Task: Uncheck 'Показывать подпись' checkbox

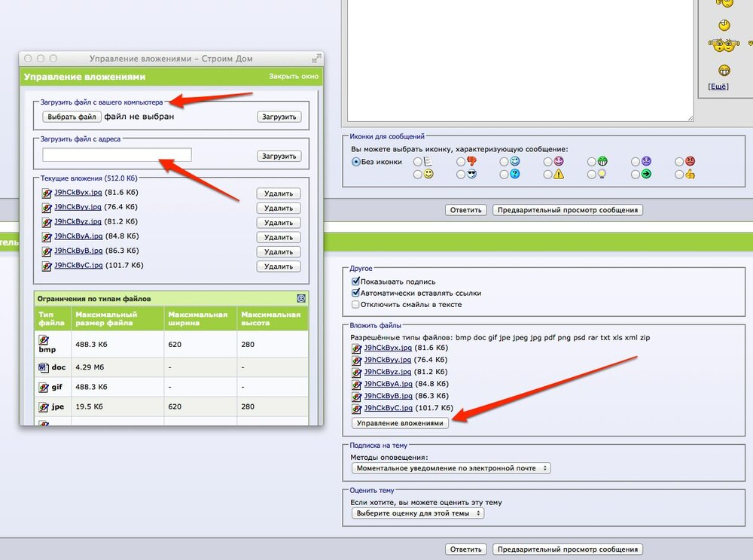Action: click(355, 282)
